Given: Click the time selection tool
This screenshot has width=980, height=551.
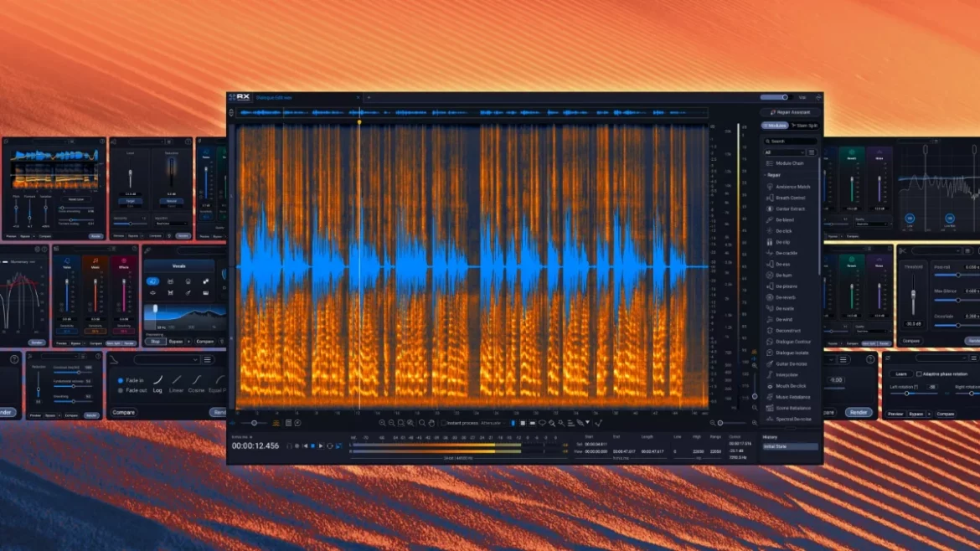Looking at the screenshot, I should pyautogui.click(x=513, y=423).
